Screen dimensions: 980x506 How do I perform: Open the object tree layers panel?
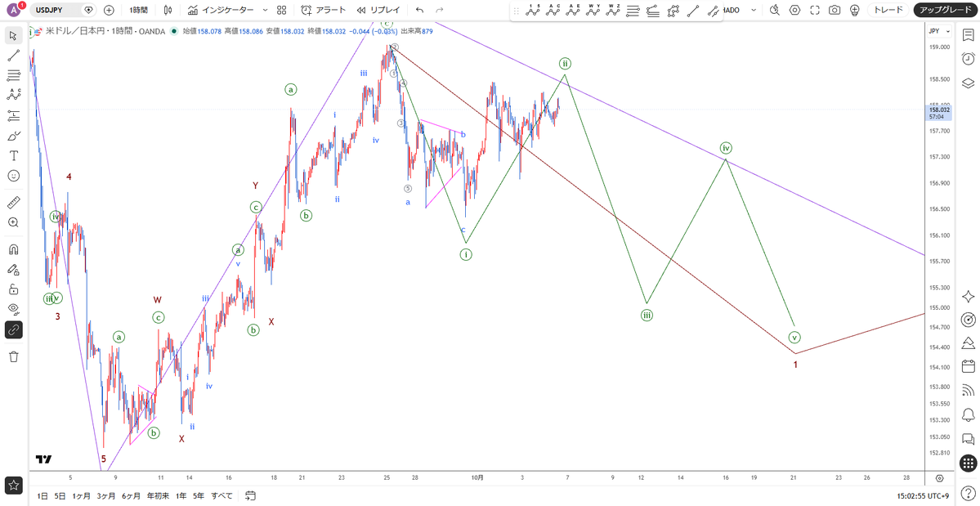click(968, 83)
